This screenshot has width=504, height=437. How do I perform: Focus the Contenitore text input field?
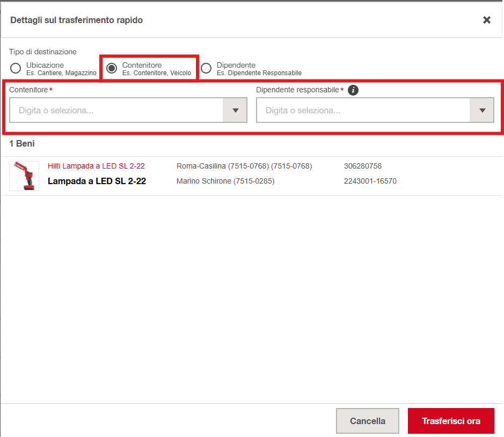pyautogui.click(x=116, y=111)
